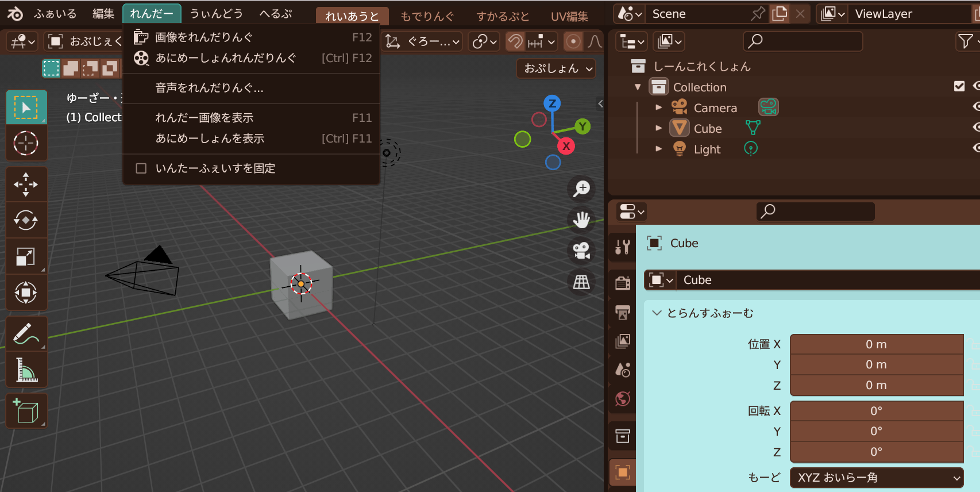Click the 3D cursor tool
This screenshot has width=980, height=492.
pyautogui.click(x=26, y=143)
